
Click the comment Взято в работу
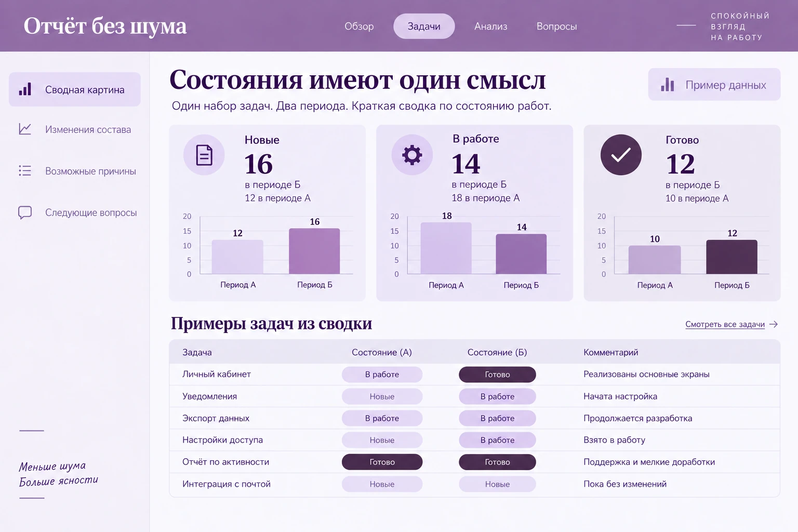tap(614, 440)
